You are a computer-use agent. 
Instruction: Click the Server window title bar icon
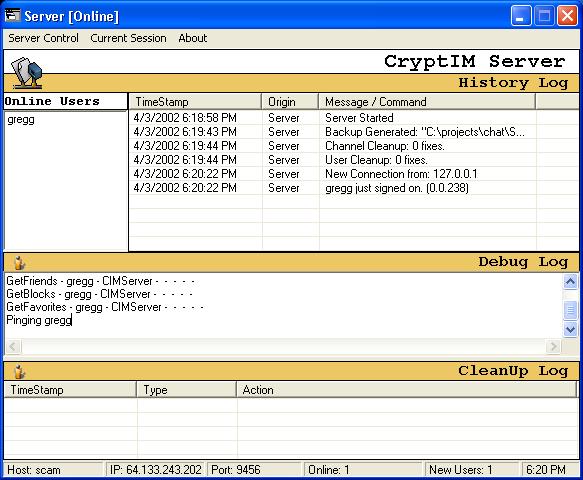tap(13, 16)
